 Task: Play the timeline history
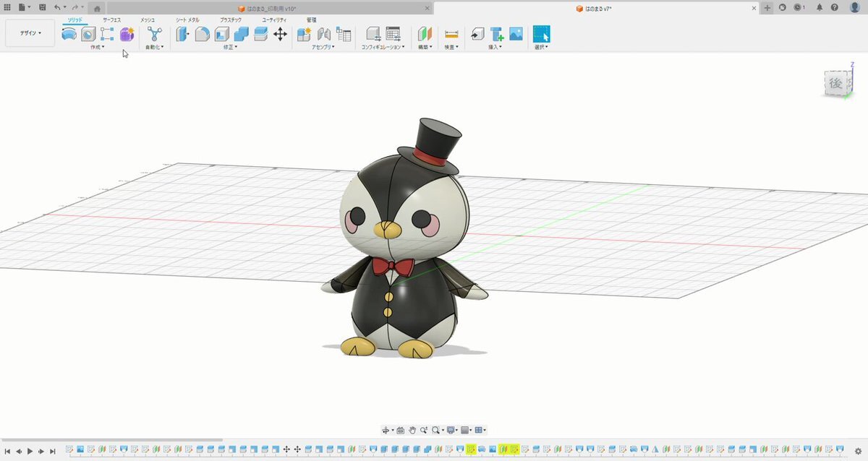[30, 451]
